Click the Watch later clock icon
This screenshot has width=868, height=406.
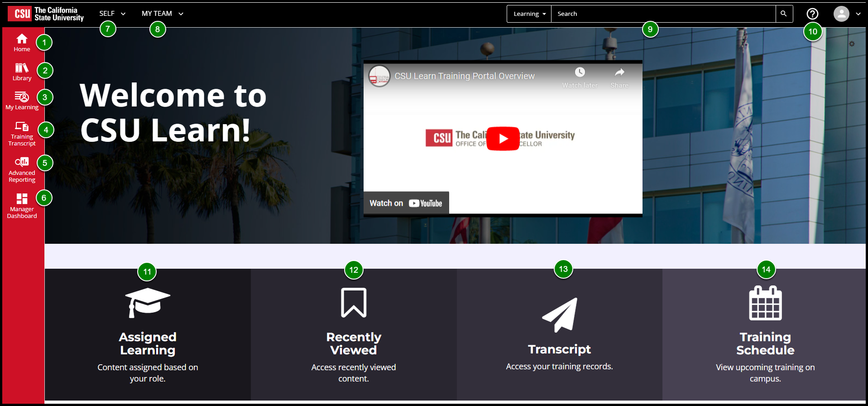point(580,72)
